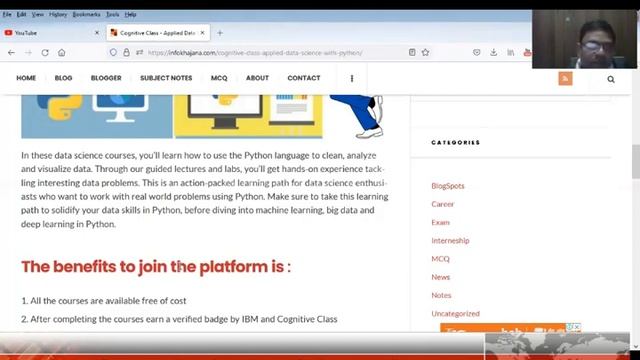This screenshot has height=360, width=640.
Task: Open the BLOG navigation link
Action: 64,78
